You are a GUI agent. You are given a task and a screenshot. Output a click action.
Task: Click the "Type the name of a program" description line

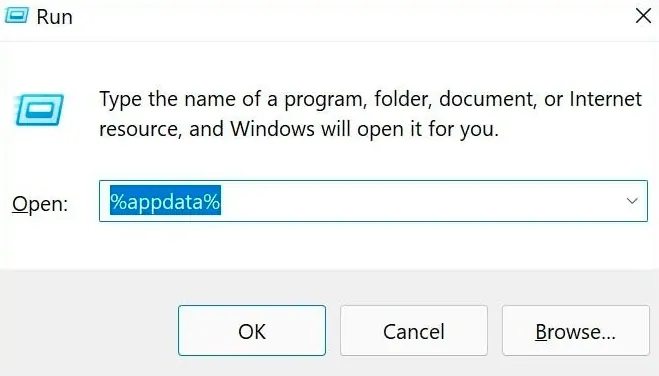click(370, 100)
